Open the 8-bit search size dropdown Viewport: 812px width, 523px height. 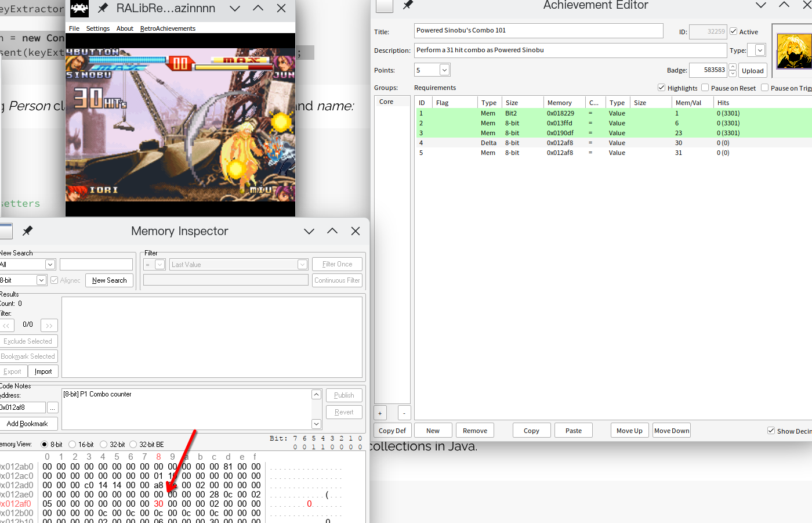click(41, 280)
